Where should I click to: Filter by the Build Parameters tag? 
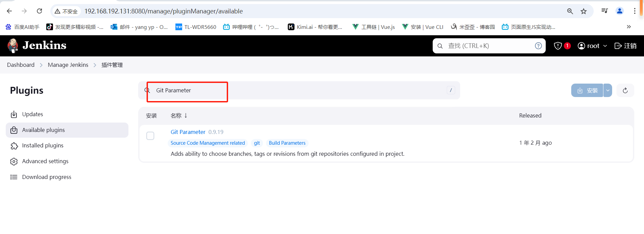tap(287, 143)
